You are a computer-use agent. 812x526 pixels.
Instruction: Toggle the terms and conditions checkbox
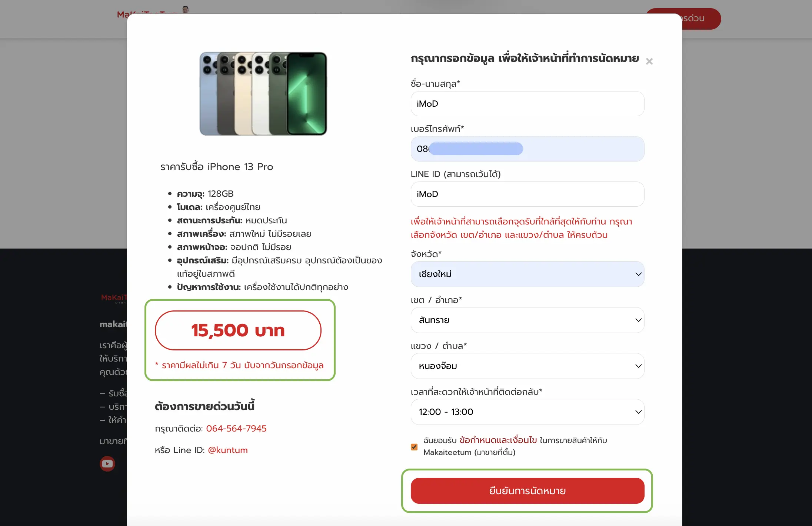click(414, 447)
